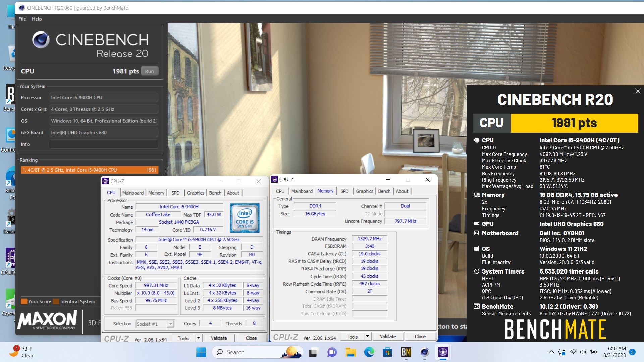Click the taskbar Search box
This screenshot has height=362, width=644.
(258, 352)
